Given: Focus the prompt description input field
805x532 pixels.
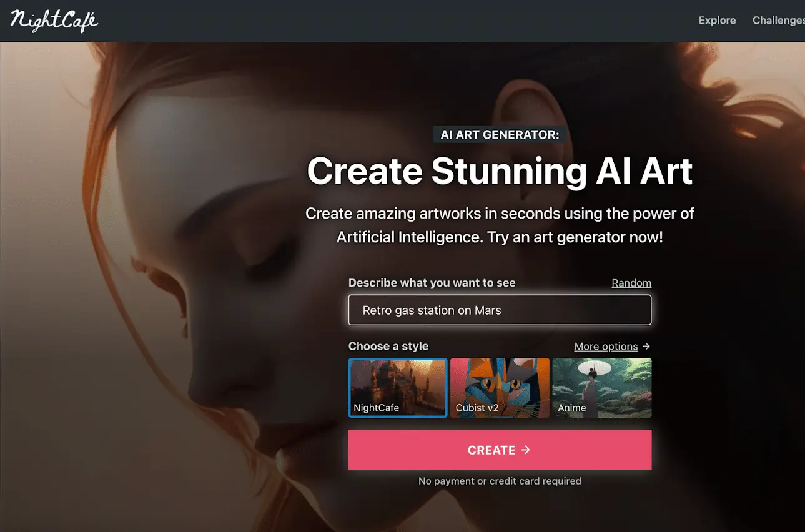Looking at the screenshot, I should click(x=500, y=310).
